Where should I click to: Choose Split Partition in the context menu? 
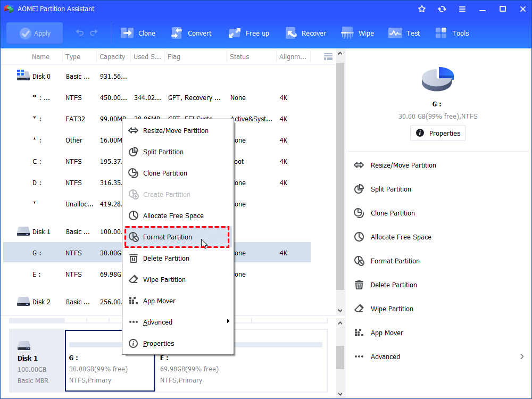pos(163,152)
